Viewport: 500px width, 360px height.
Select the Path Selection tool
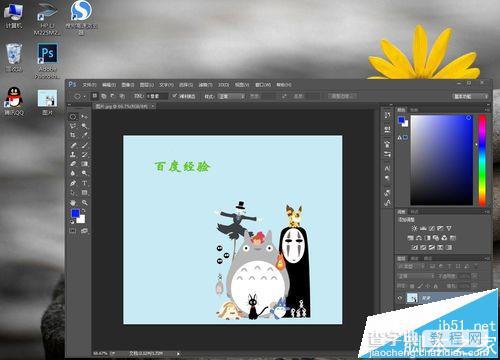[73, 193]
